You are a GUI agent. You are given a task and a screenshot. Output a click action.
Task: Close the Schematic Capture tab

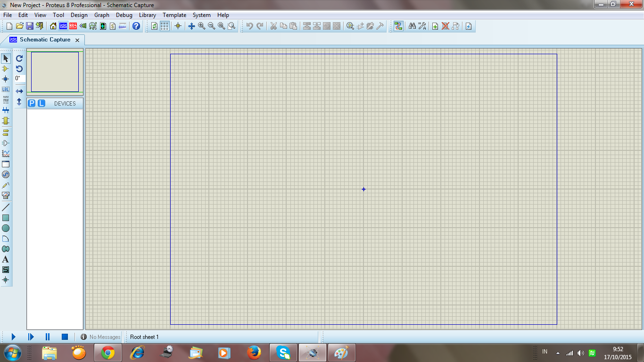77,40
